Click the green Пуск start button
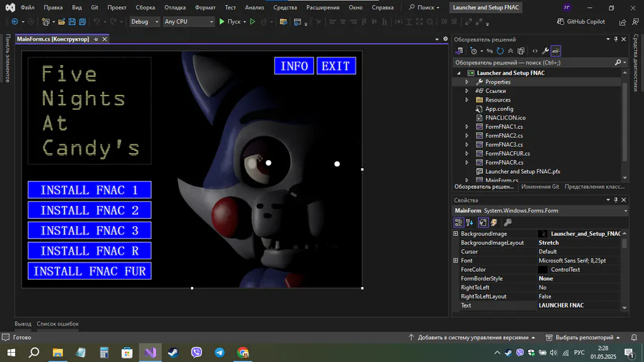This screenshot has height=362, width=644. click(x=230, y=21)
